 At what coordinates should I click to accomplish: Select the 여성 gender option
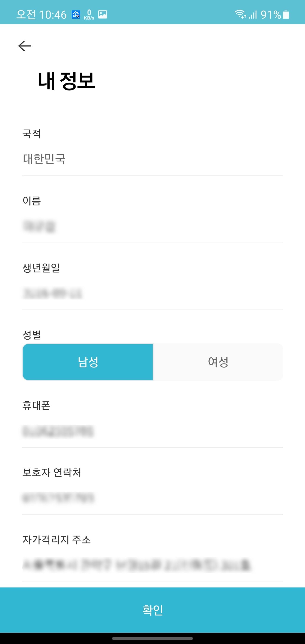point(218,362)
